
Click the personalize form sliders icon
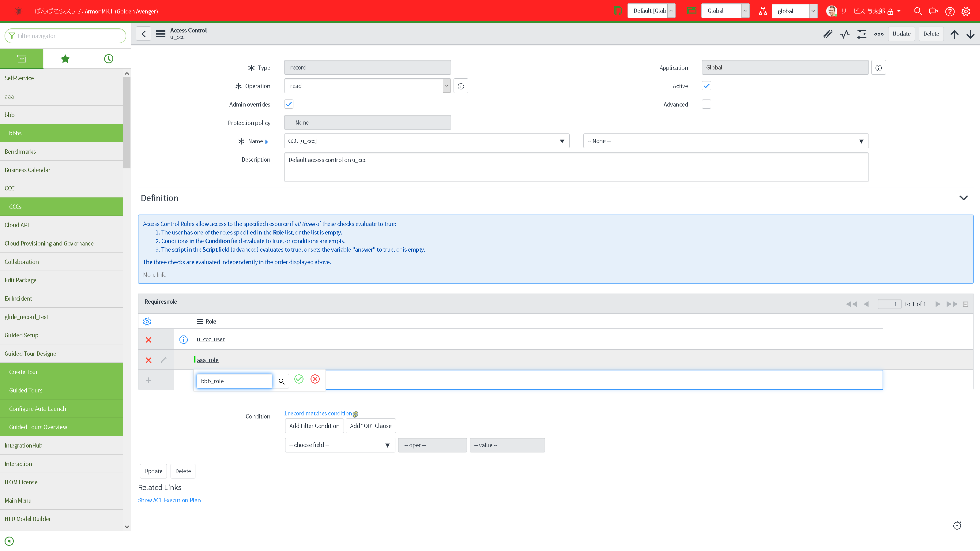862,34
